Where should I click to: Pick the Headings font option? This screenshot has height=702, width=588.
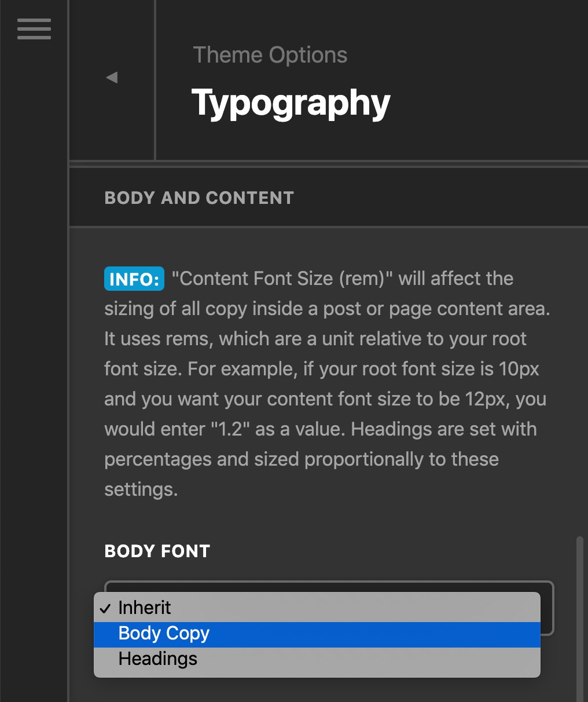[317, 660]
